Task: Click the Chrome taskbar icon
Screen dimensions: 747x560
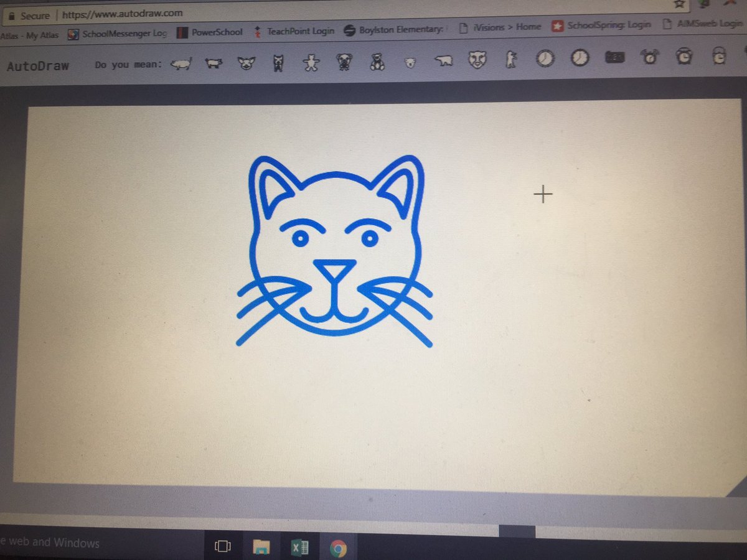Action: 339,548
